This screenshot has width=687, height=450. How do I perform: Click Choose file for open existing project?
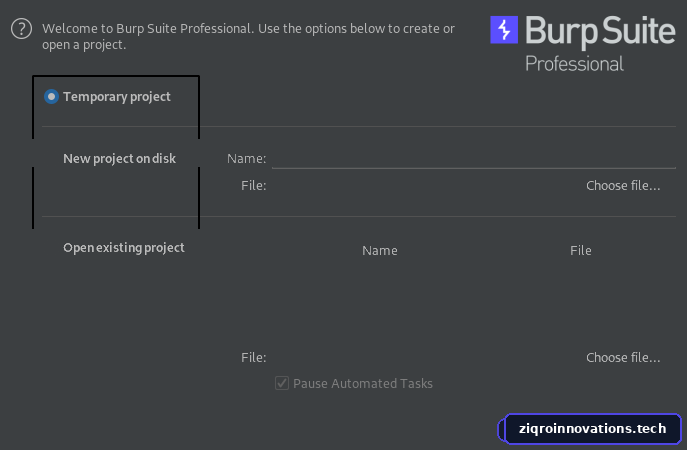click(x=623, y=357)
